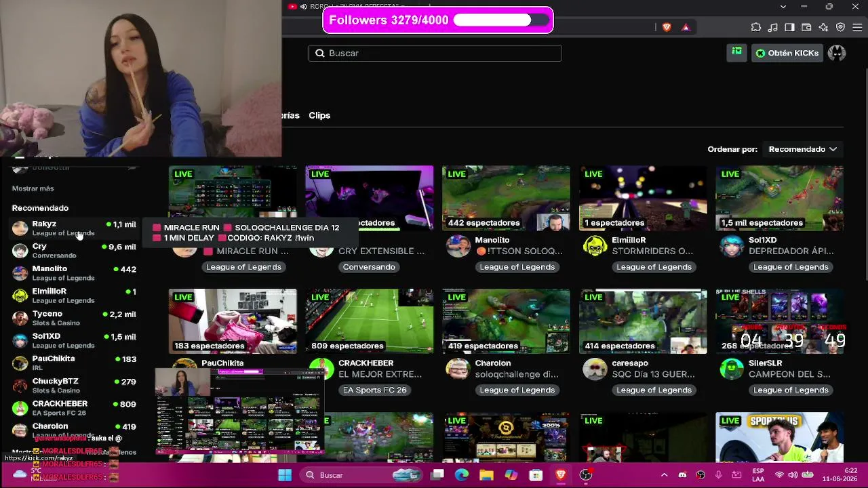Select League of Legends tag under Manolito stream

pyautogui.click(x=517, y=267)
